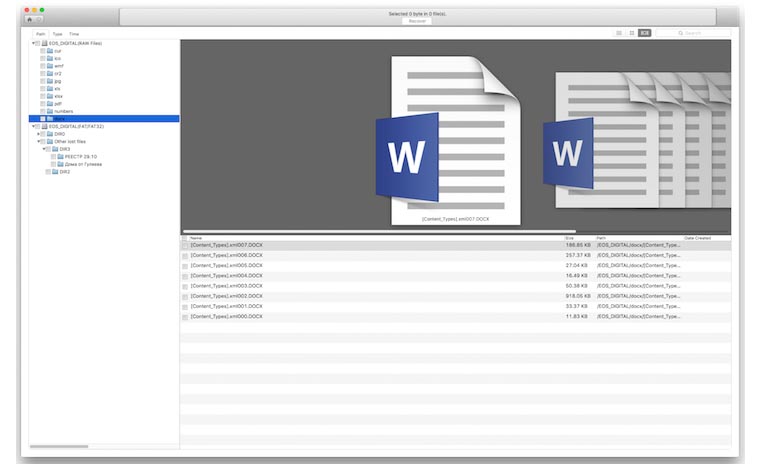760x466 pixels.
Task: Select the ico folder icon
Action: [x=50, y=58]
